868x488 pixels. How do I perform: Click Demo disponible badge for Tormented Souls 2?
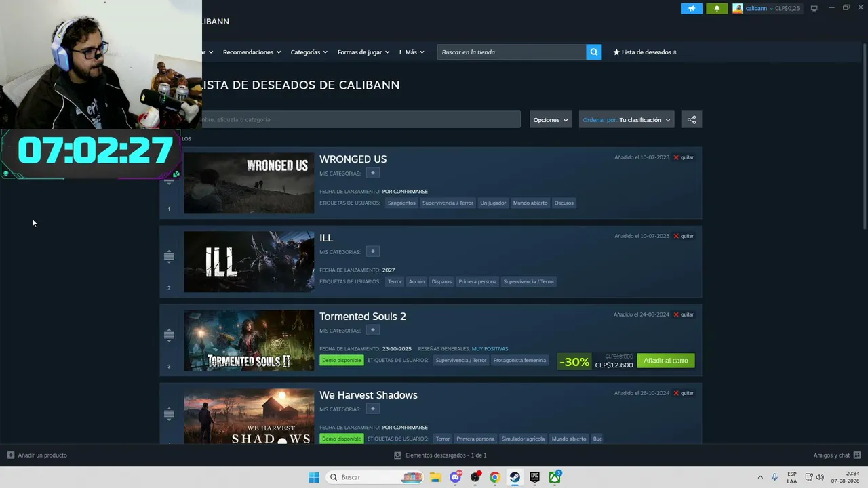click(342, 360)
